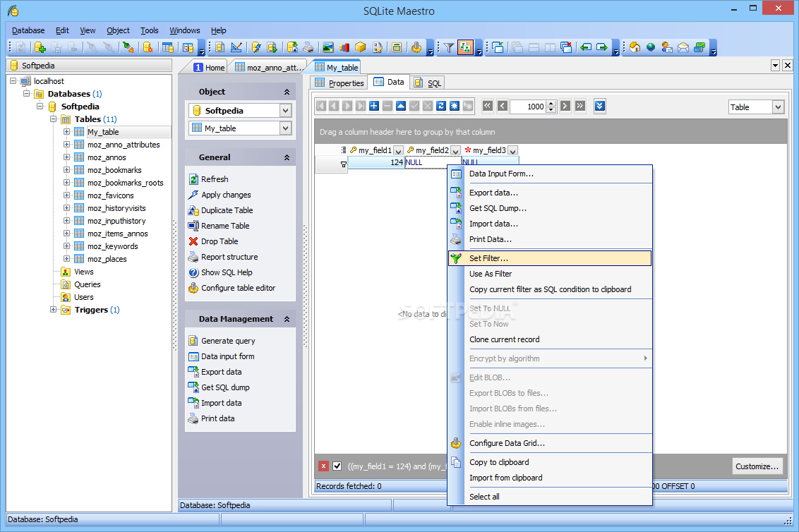
Task: Expand the moz_bookmarks tree node
Action: (x=67, y=169)
